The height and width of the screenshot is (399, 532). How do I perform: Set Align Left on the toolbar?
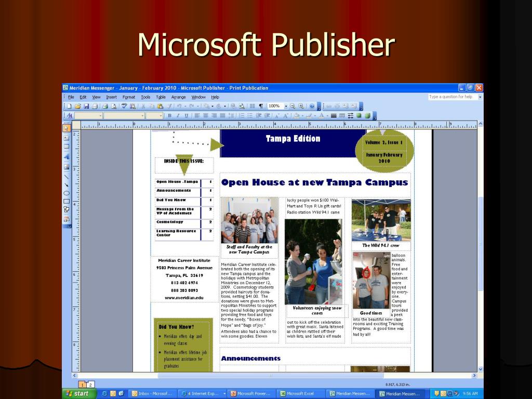click(x=197, y=116)
